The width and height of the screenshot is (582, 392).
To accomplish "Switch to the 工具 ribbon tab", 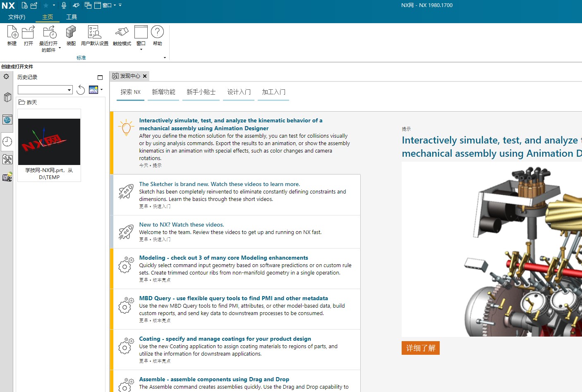I will (x=72, y=17).
